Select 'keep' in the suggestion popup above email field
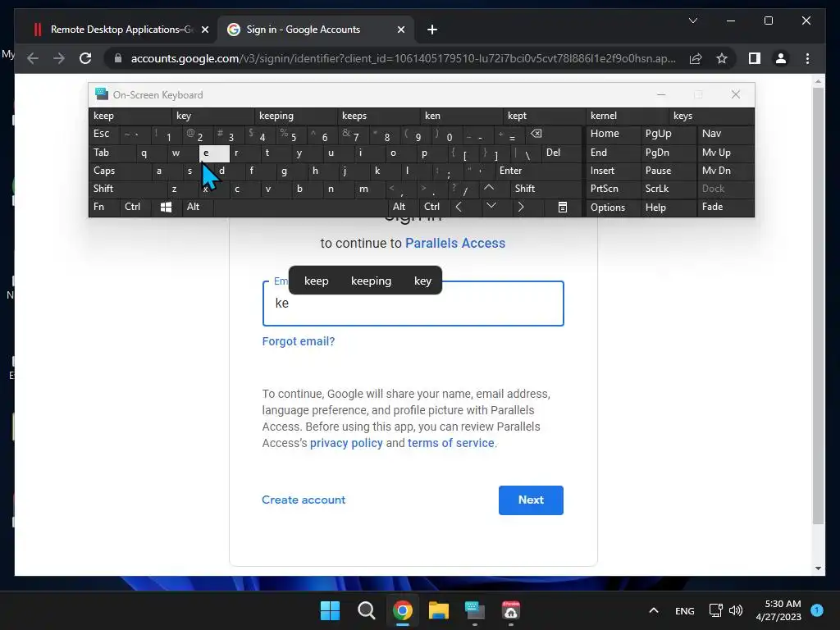Screen dimensions: 840x630 317,281
